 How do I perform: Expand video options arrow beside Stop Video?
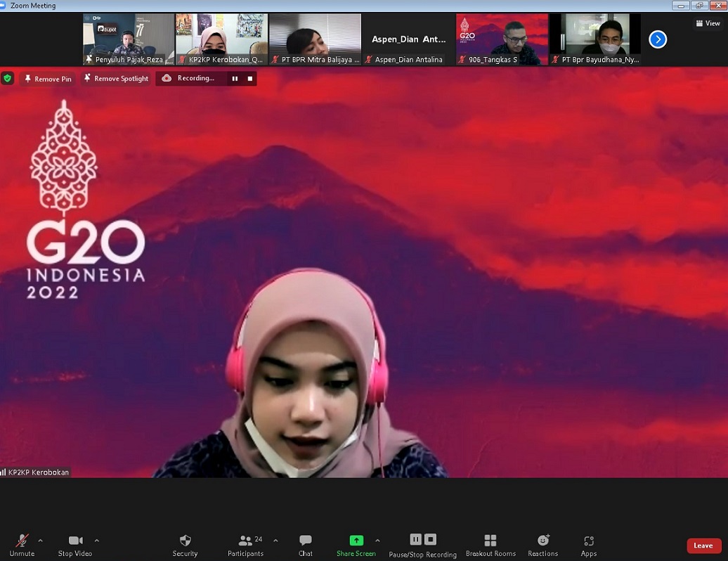97,541
